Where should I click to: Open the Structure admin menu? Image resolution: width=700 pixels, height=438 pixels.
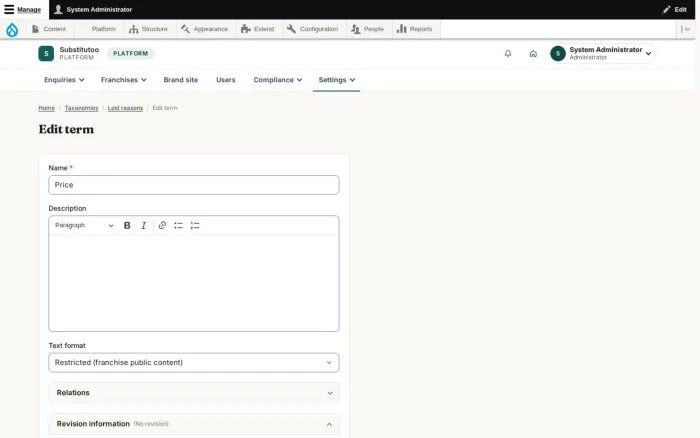[x=148, y=29]
